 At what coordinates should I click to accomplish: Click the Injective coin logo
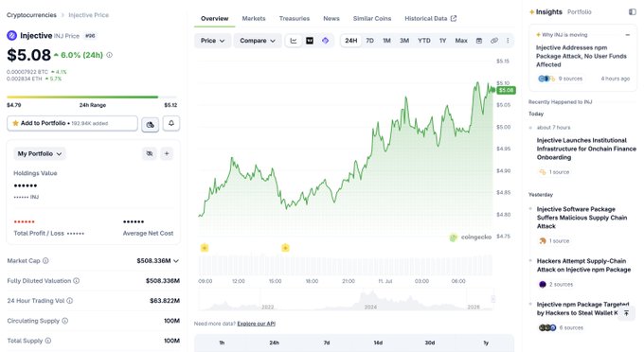12,36
